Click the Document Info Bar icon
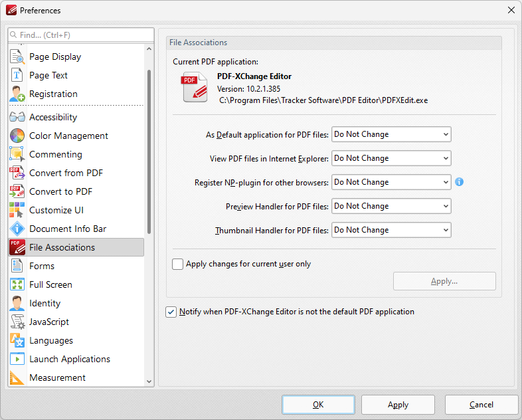The height and width of the screenshot is (420, 522). point(17,229)
